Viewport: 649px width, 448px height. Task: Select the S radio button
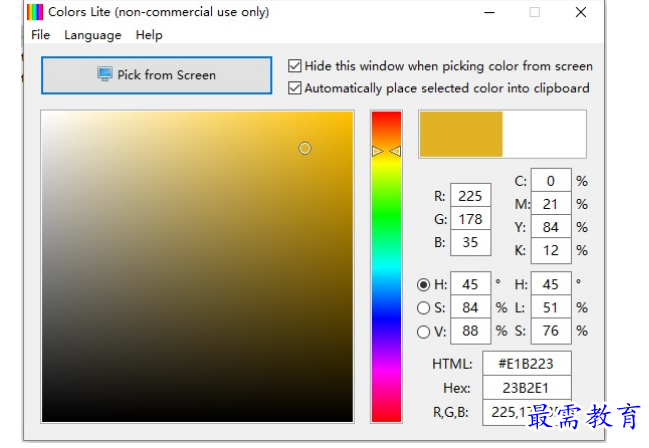[x=423, y=308]
